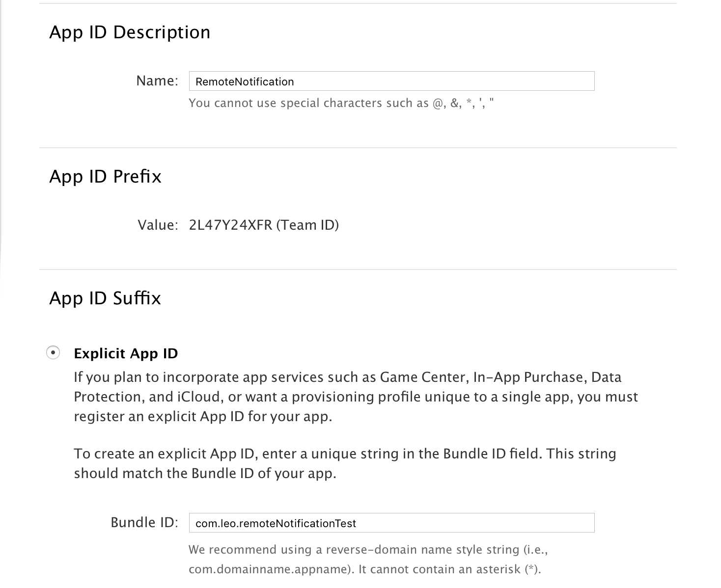Click the "Value:" label
721x588 pixels.
[158, 225]
